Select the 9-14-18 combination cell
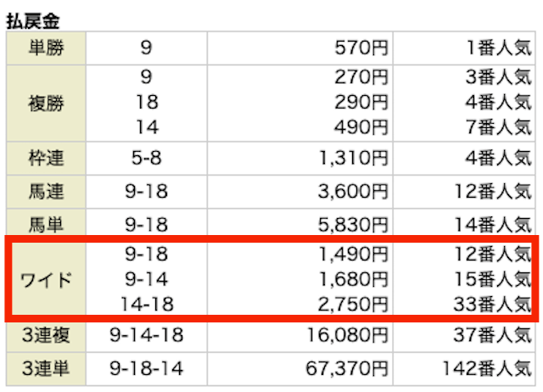Screen dimensions: 543x392 tap(147, 335)
